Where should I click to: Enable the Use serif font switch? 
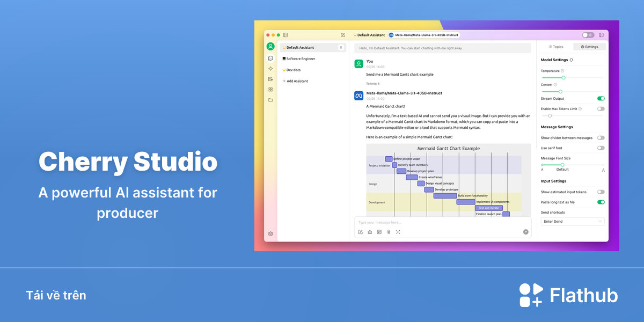click(x=601, y=148)
